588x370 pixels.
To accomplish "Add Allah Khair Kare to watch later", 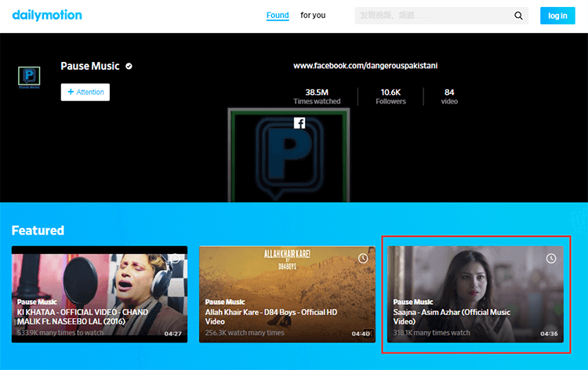I will pos(363,258).
